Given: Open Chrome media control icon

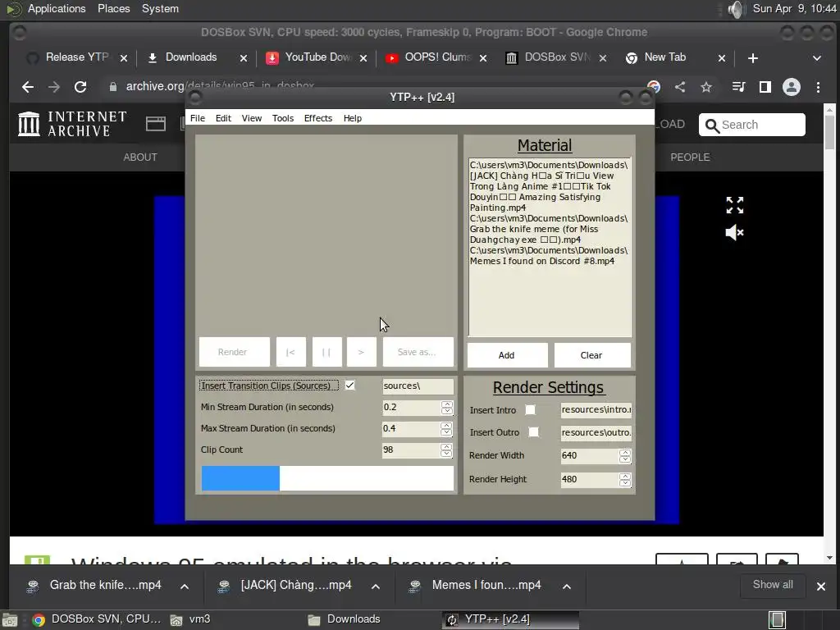Looking at the screenshot, I should coord(738,87).
